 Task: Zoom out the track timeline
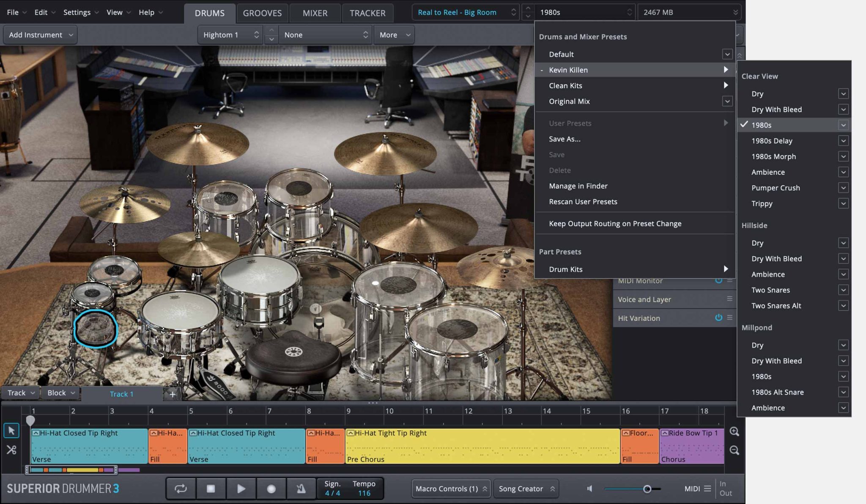pyautogui.click(x=734, y=451)
